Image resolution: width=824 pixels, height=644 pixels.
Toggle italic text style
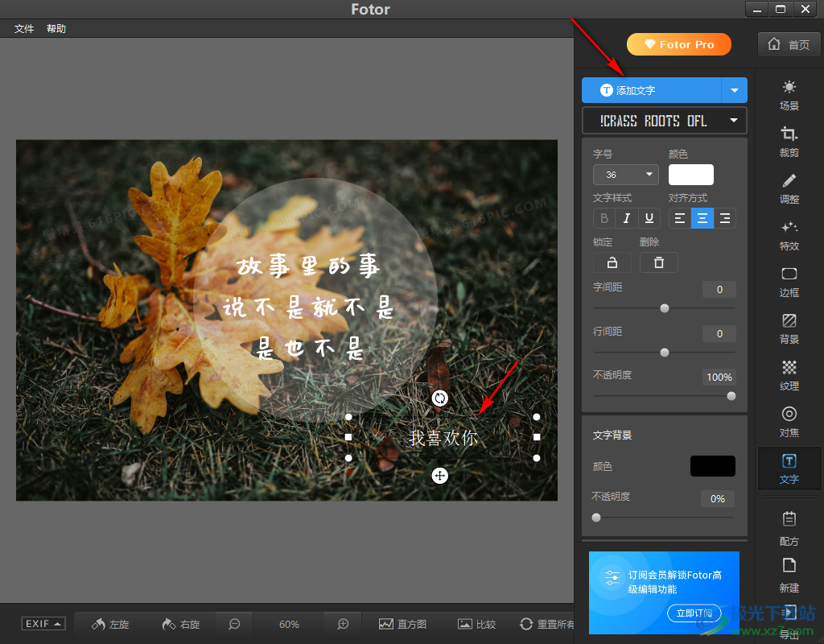[x=626, y=218]
